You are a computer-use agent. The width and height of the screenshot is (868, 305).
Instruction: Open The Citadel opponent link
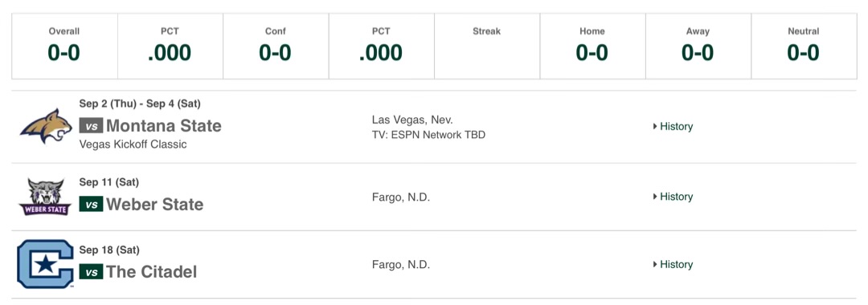point(152,272)
